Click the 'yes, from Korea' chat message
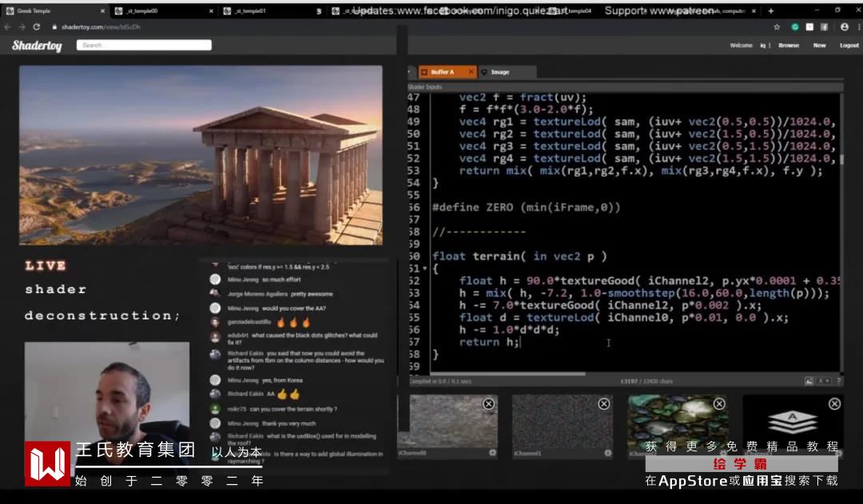 point(265,380)
